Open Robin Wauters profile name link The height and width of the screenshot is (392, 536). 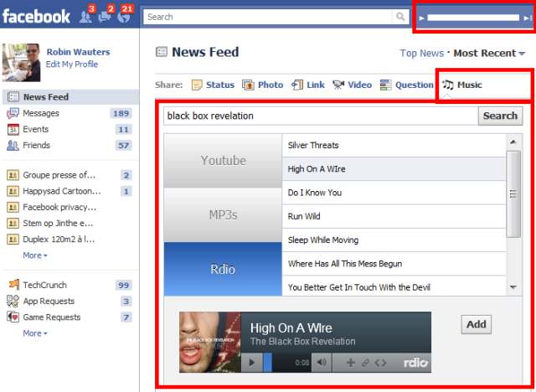tap(78, 52)
